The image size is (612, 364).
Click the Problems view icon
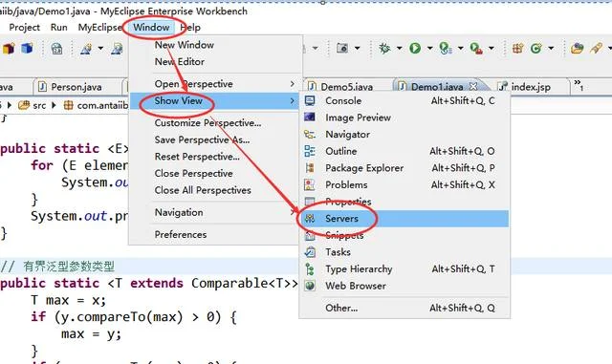(310, 184)
